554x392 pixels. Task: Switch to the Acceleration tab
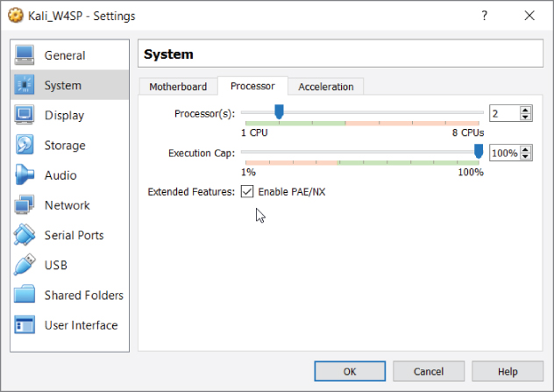pyautogui.click(x=326, y=87)
